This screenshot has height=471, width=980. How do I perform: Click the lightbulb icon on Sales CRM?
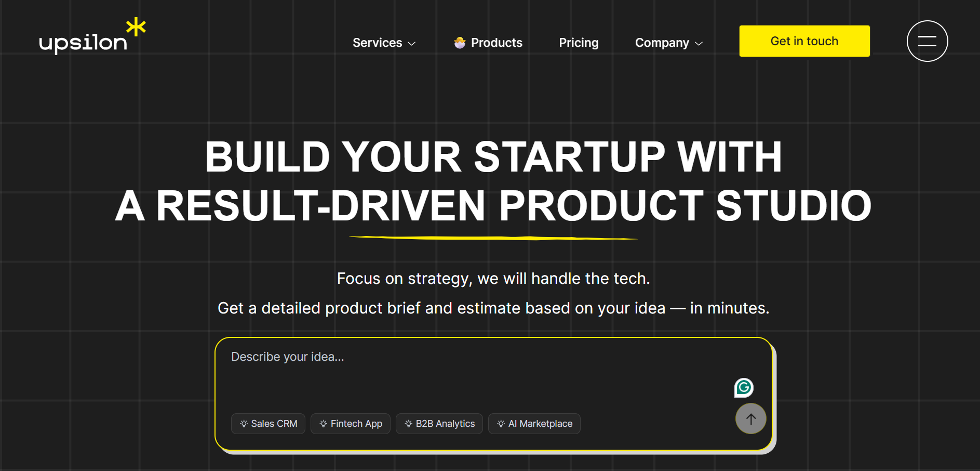pyautogui.click(x=244, y=424)
